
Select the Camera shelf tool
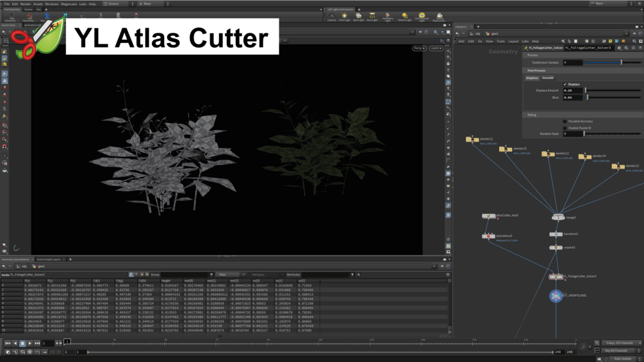click(x=332, y=17)
